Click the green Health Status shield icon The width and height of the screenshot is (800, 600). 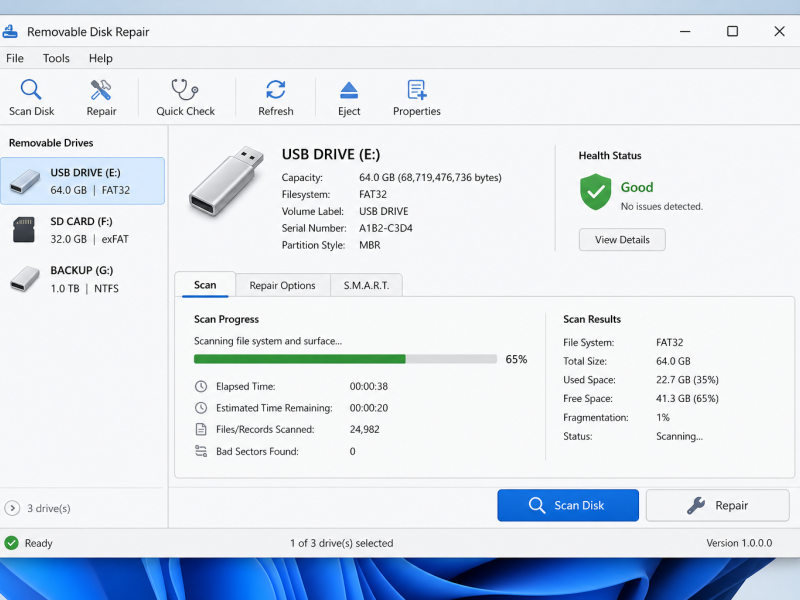[x=595, y=192]
